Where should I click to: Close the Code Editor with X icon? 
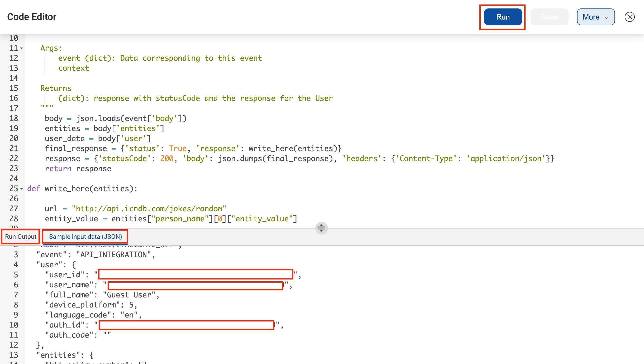pyautogui.click(x=629, y=17)
